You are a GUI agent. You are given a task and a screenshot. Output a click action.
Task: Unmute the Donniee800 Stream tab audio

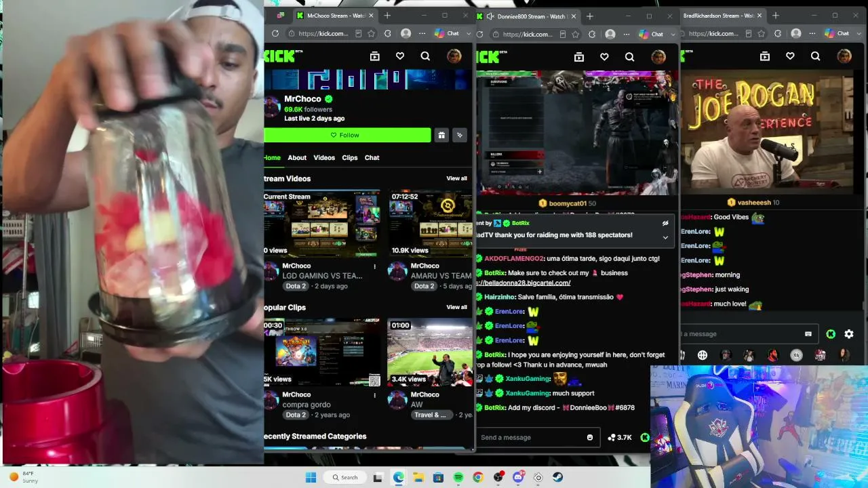click(489, 16)
